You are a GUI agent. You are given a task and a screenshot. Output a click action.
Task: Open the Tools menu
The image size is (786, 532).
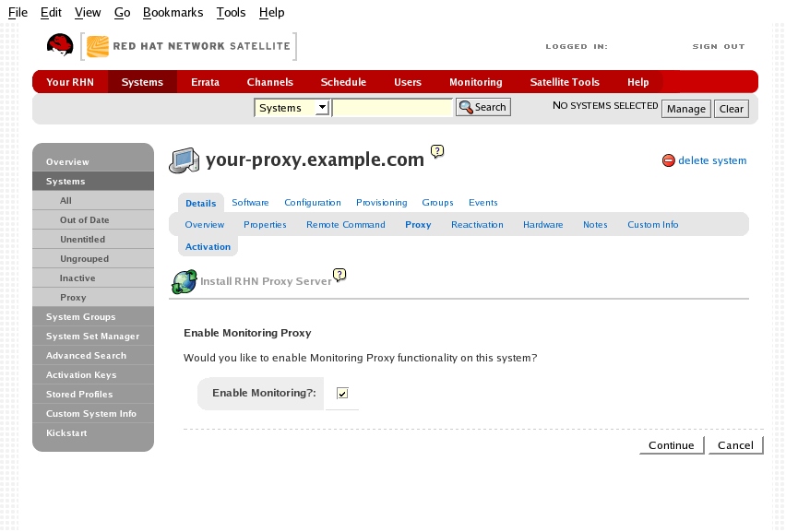(x=231, y=12)
